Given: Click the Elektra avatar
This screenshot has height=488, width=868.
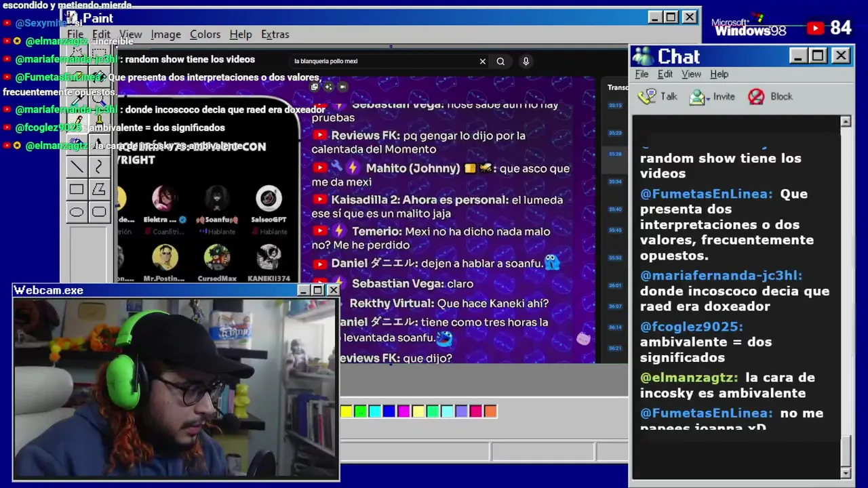Looking at the screenshot, I should (x=165, y=198).
